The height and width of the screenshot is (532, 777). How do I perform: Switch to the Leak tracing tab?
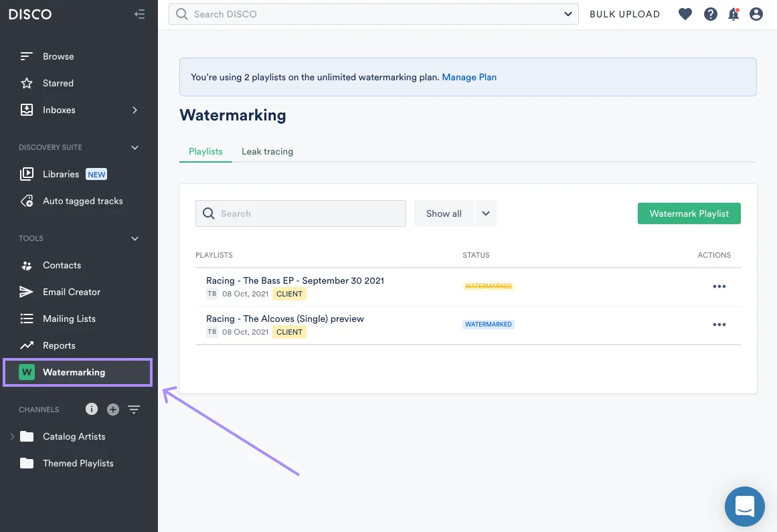click(267, 151)
